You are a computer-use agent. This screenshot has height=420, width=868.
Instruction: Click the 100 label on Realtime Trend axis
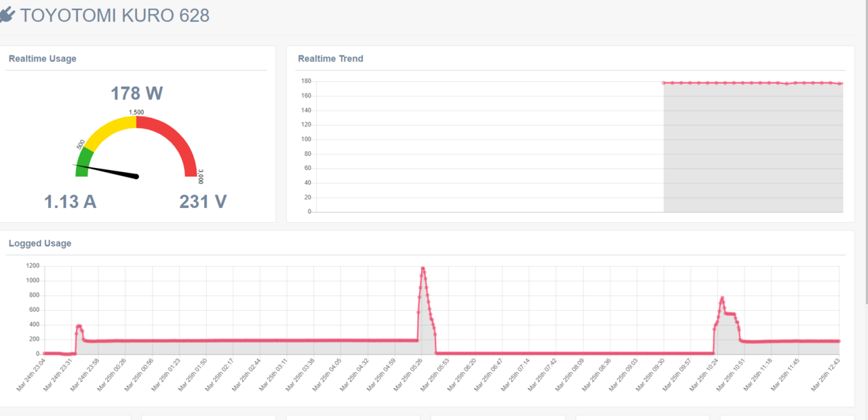pyautogui.click(x=306, y=139)
